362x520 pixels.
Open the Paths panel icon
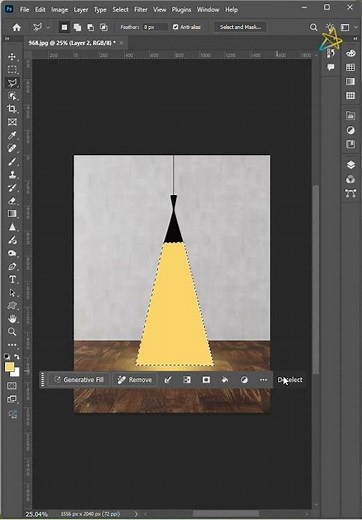pyautogui.click(x=350, y=193)
